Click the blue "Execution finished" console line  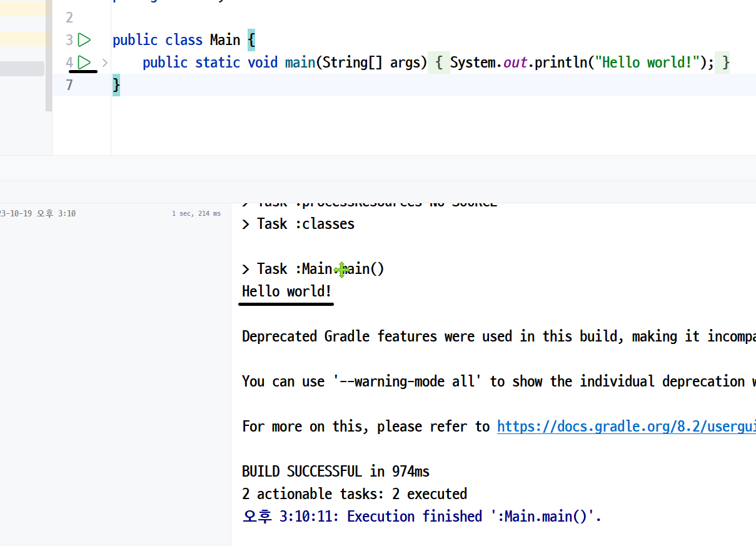[x=421, y=517]
